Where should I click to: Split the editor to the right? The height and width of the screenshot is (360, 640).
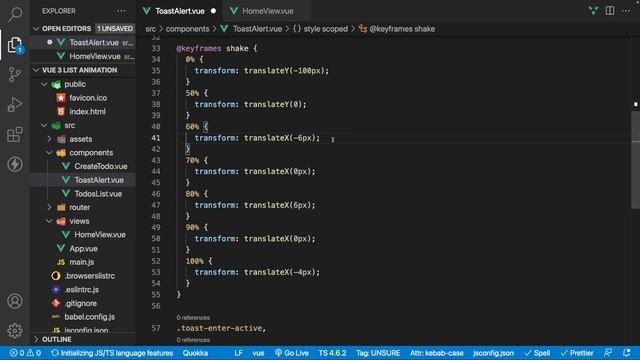[x=610, y=11]
